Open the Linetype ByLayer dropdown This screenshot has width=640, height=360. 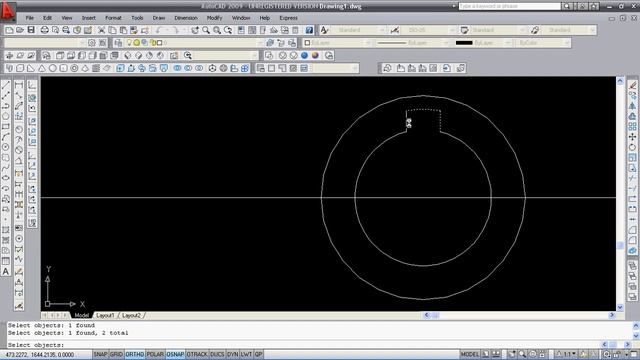446,43
